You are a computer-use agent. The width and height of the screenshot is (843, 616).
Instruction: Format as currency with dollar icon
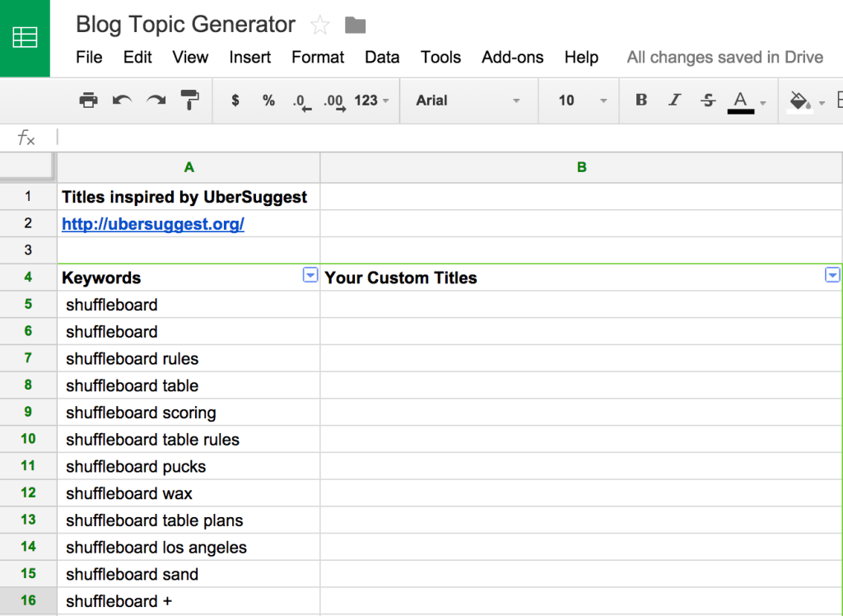pos(235,100)
